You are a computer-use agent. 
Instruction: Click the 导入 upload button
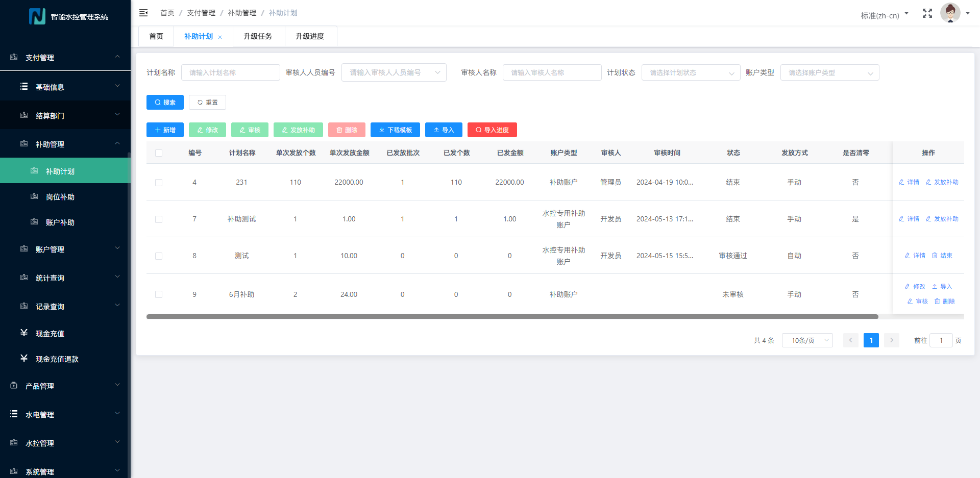tap(444, 130)
